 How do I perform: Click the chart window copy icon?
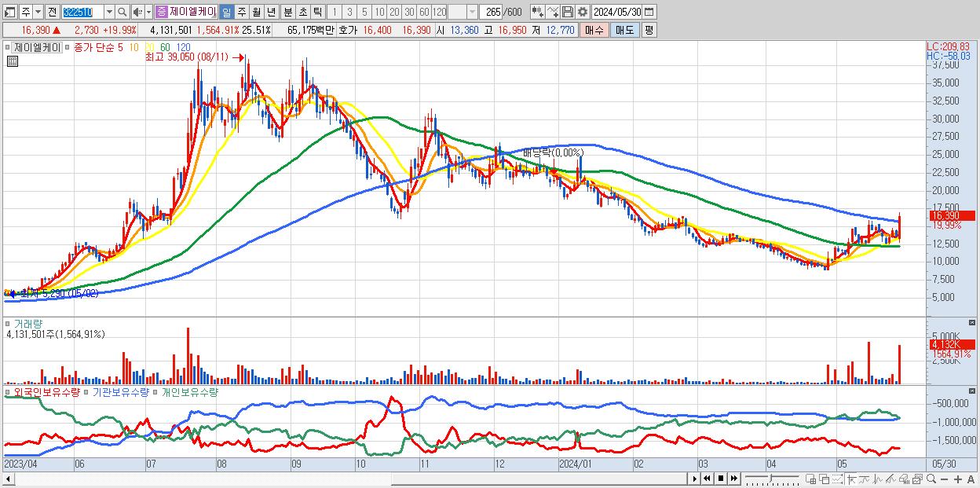(x=917, y=479)
